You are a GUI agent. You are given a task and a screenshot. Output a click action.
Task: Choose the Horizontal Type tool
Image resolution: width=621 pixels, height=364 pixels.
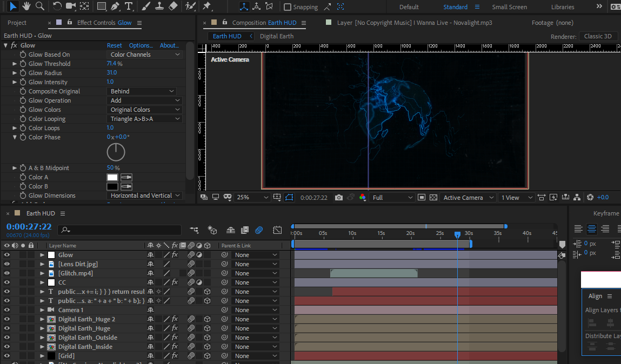coord(129,6)
